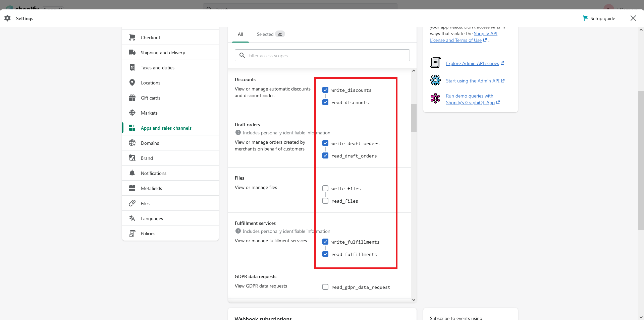Click the scopes list scrollbar thumb

pyautogui.click(x=414, y=118)
